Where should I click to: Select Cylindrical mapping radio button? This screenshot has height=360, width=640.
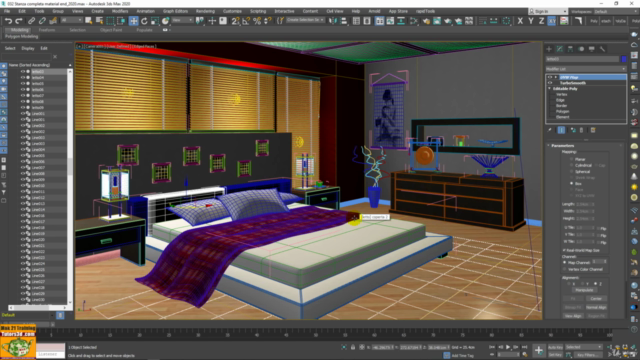571,165
